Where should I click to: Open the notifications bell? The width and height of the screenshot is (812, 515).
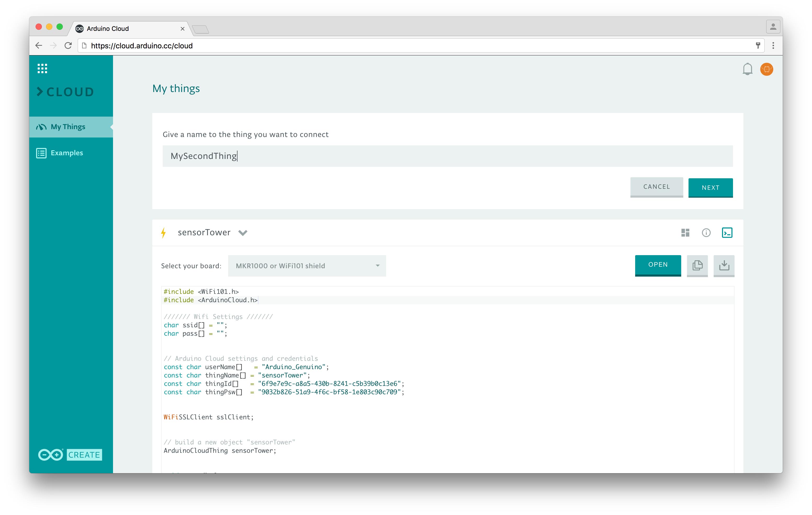(747, 69)
